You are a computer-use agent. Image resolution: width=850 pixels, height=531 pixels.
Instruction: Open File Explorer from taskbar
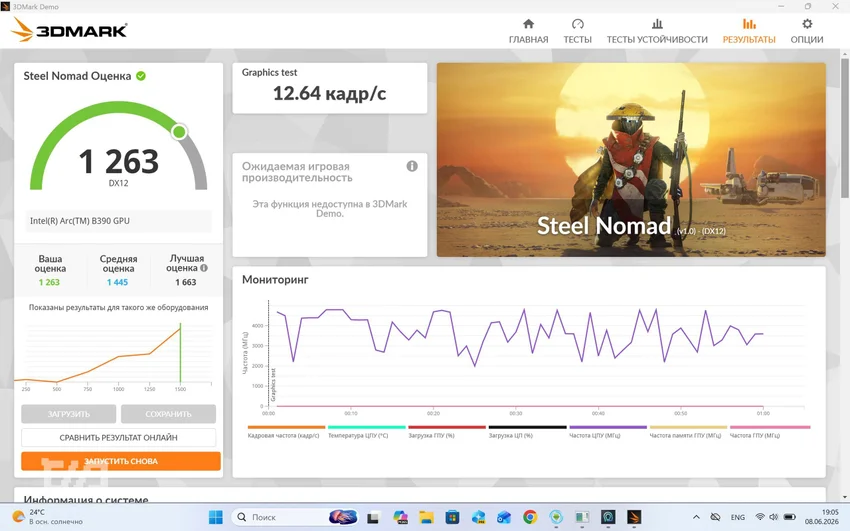tap(426, 517)
